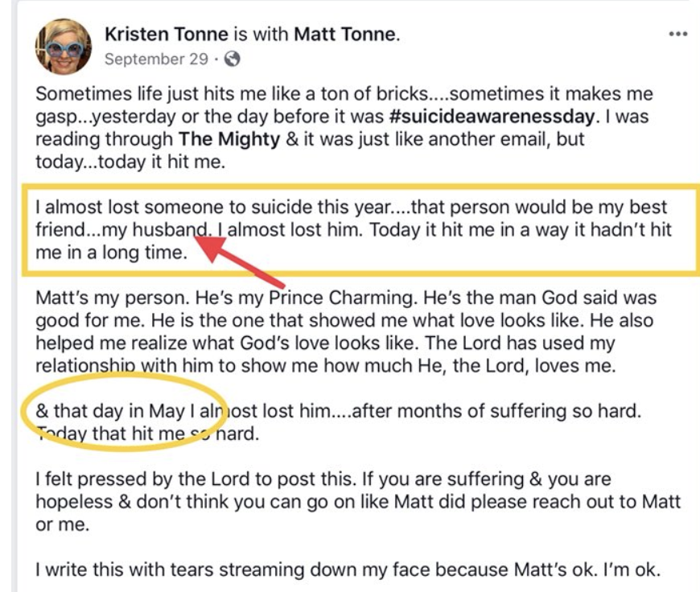700x592 pixels.
Task: Click the line "I write this with tears"
Action: (348, 569)
